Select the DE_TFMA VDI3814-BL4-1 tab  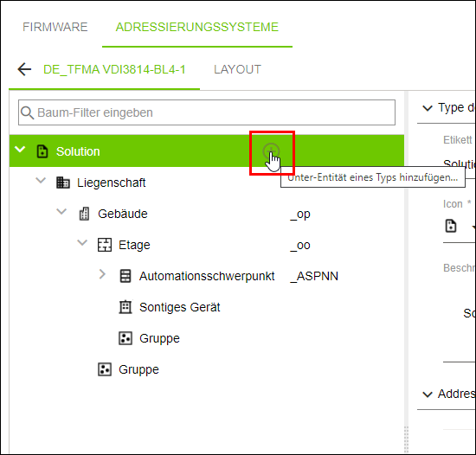(114, 69)
